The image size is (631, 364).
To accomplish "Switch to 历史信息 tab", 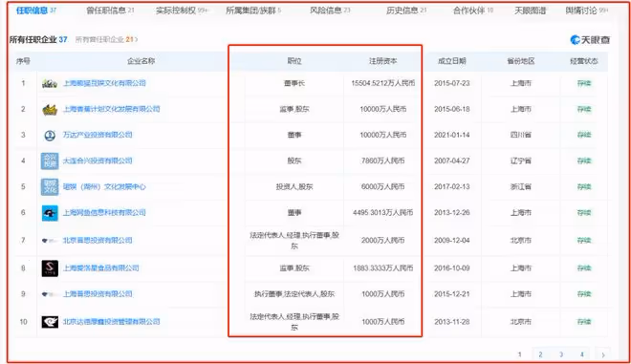I will 406,11.
